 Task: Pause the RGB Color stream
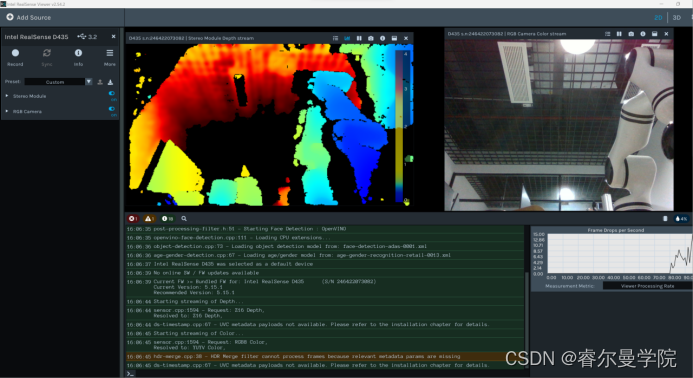(619, 34)
